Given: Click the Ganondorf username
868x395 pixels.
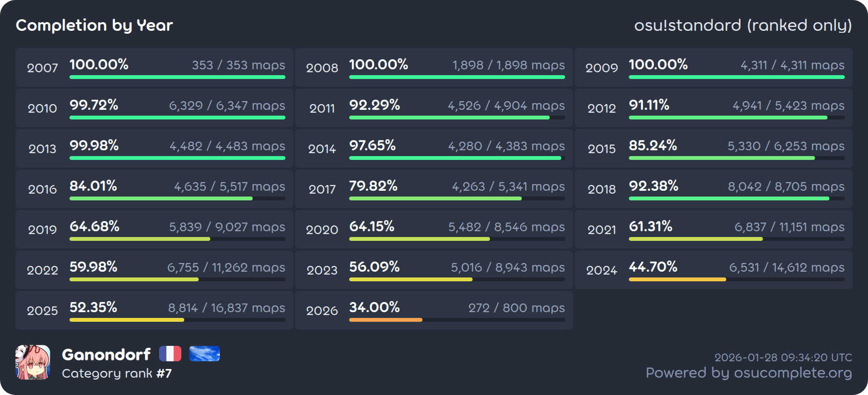Looking at the screenshot, I should (x=106, y=355).
